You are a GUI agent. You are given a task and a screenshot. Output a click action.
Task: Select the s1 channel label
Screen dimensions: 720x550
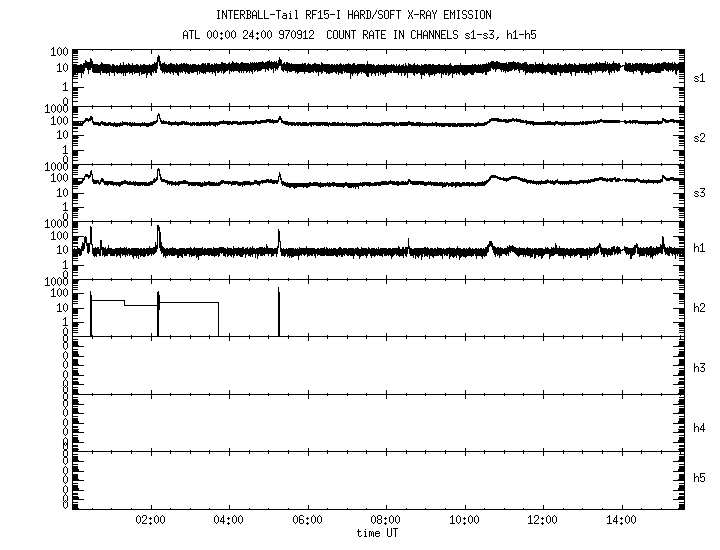tap(699, 78)
